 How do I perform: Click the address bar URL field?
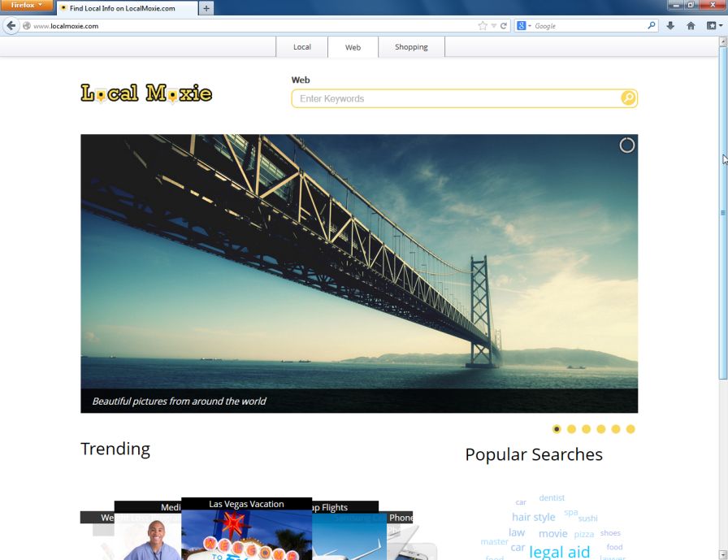point(251,26)
